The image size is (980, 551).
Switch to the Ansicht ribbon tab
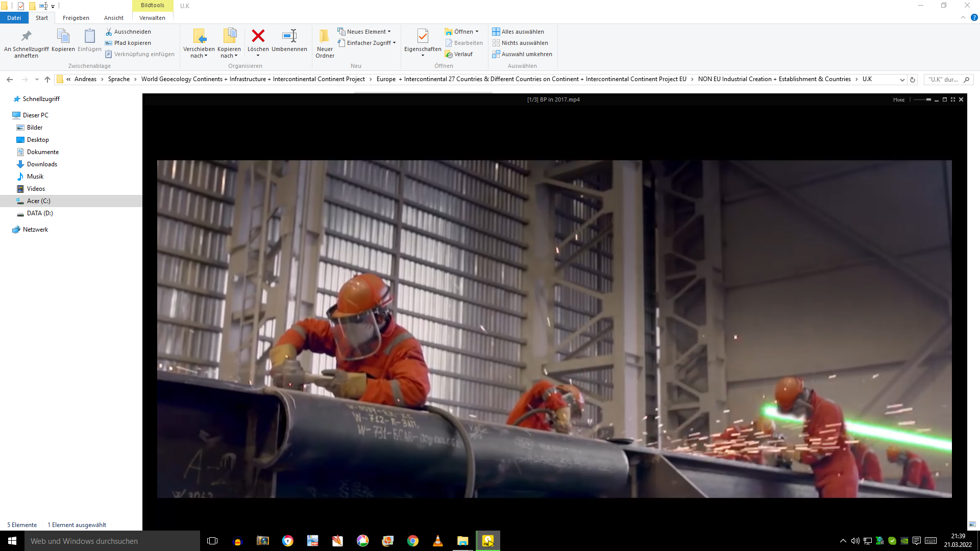click(114, 18)
